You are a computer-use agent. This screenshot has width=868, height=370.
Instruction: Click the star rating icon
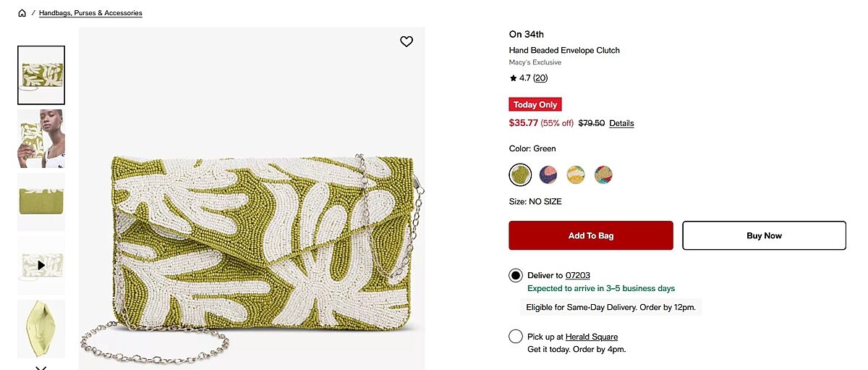(x=513, y=78)
